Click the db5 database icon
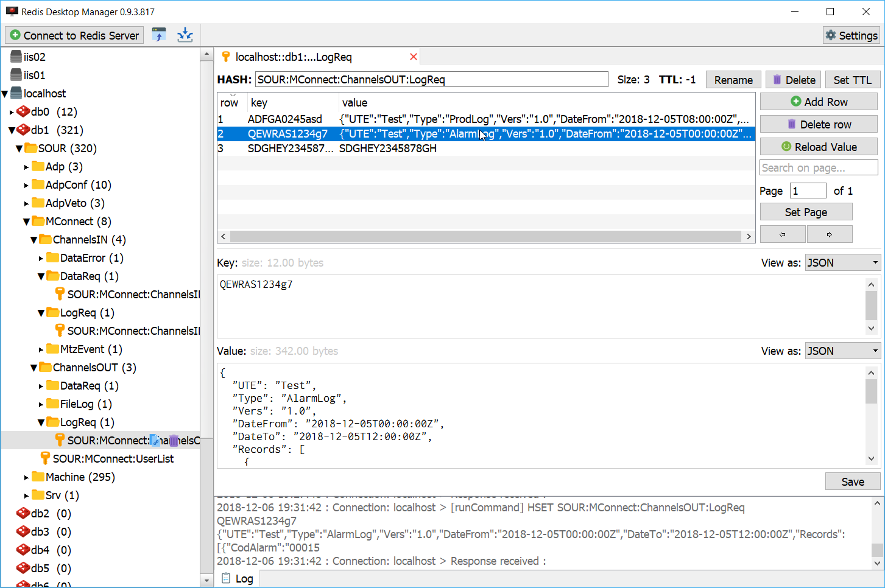 coord(23,568)
